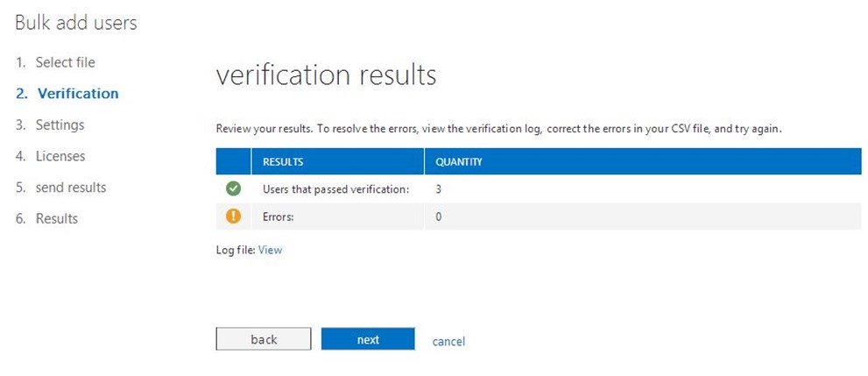
Task: Select step 1 Select file
Action: 55,62
